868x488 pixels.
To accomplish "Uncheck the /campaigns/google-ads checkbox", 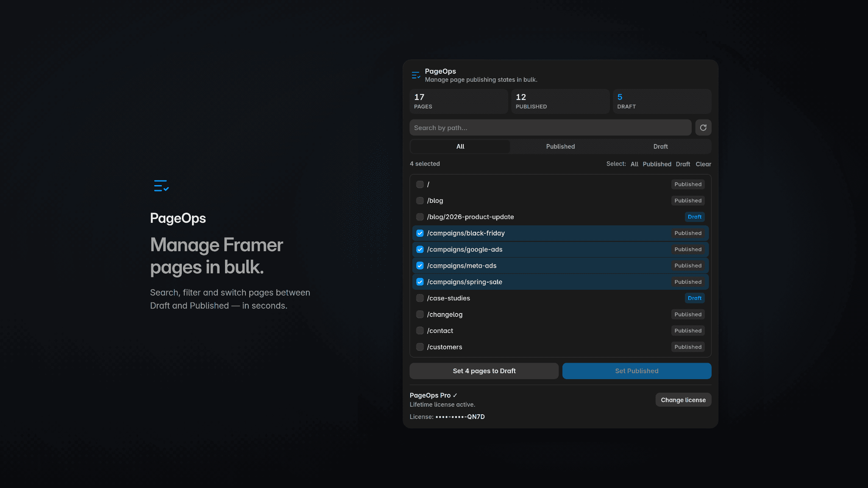I will (x=420, y=250).
